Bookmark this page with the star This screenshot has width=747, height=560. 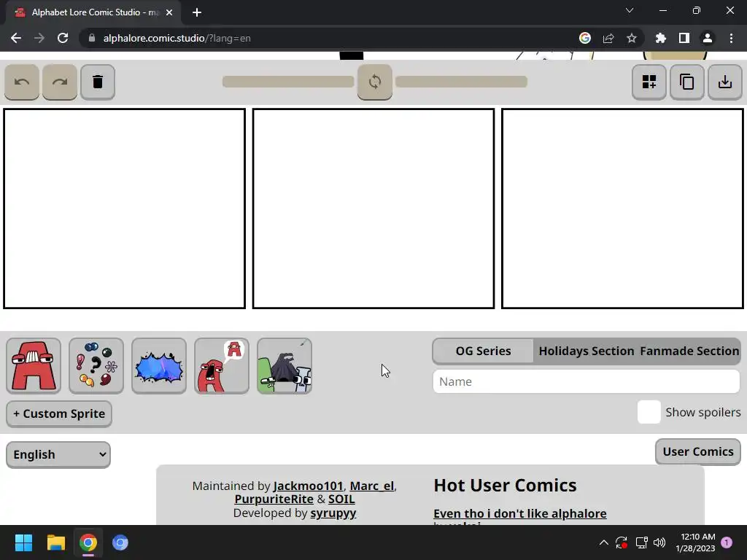coord(632,38)
